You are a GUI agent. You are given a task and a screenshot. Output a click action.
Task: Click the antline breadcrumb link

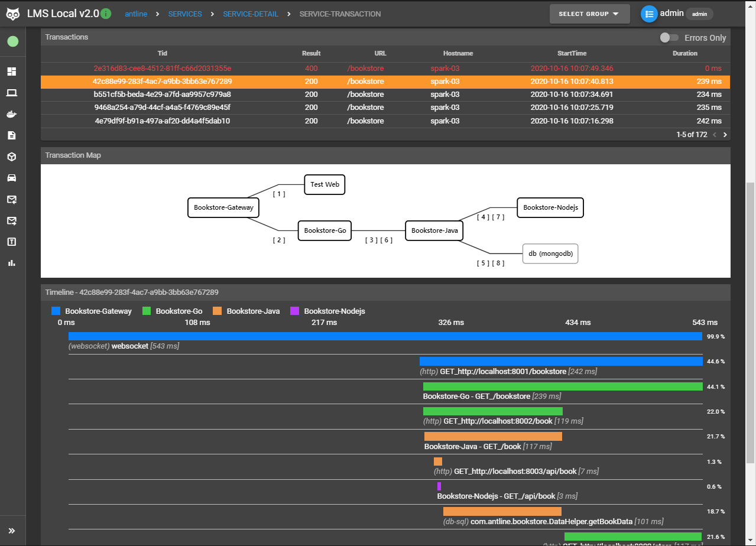point(135,14)
